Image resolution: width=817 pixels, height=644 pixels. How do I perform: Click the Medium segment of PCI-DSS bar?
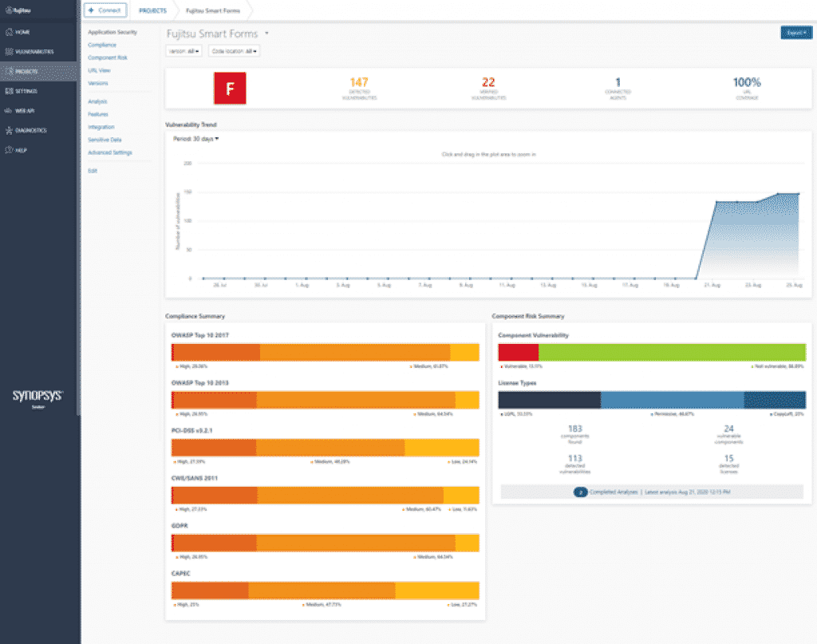(330, 448)
